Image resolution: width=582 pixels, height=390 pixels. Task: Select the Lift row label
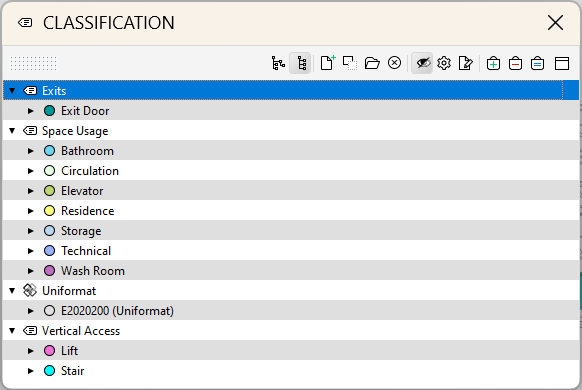point(69,351)
